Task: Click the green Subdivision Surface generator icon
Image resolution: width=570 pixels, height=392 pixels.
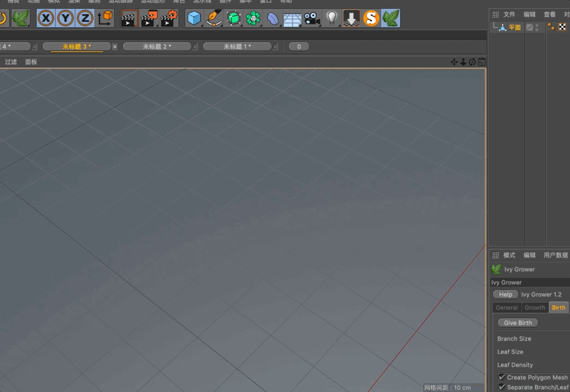Action: [x=233, y=18]
